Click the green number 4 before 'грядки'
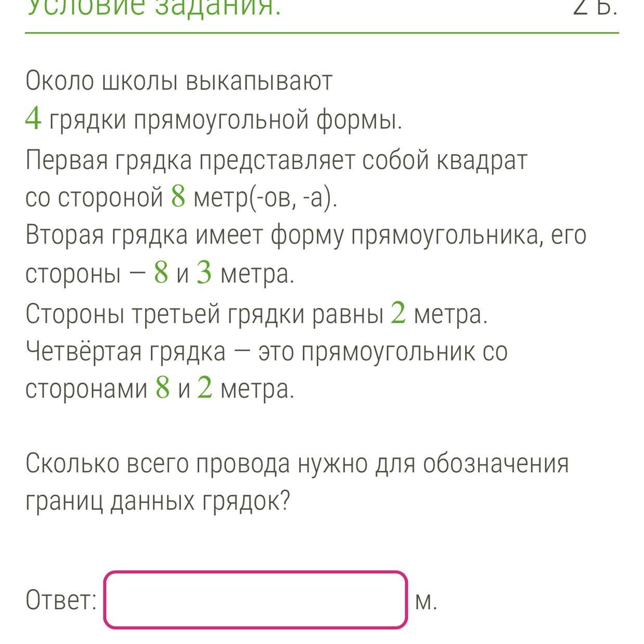The width and height of the screenshot is (644, 644). tap(33, 119)
